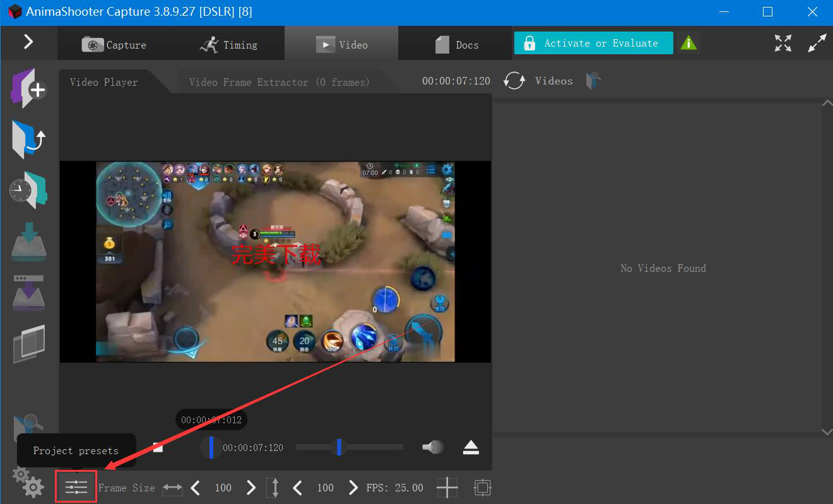
Task: Open Project presets sliders icon
Action: point(76,487)
